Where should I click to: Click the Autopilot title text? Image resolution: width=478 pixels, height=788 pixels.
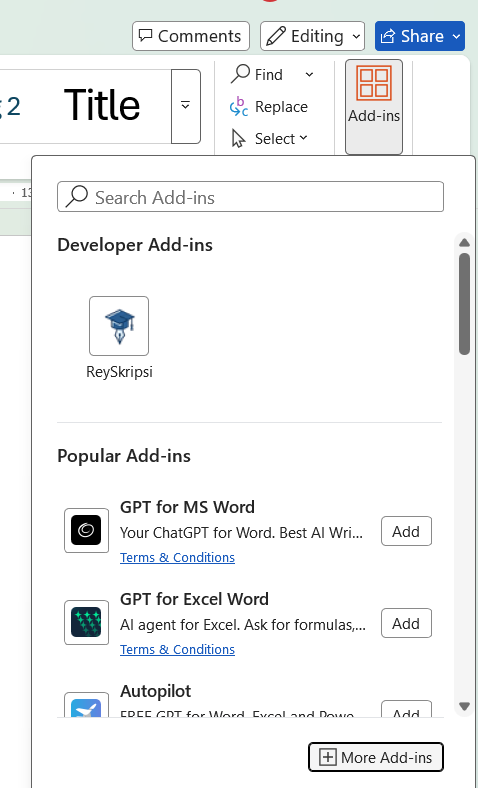point(155,691)
